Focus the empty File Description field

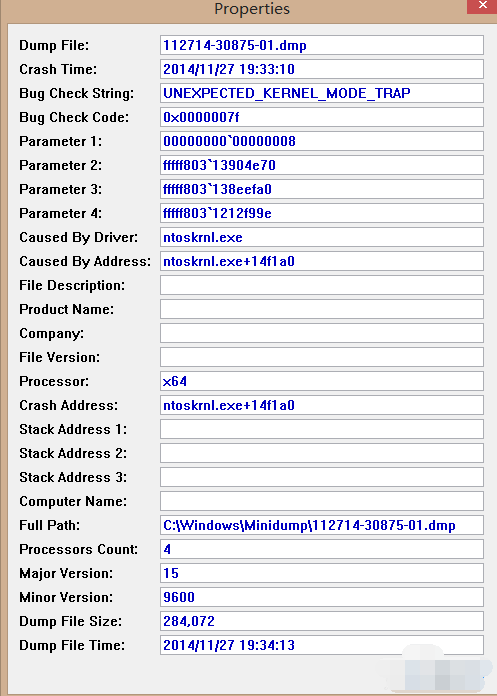pos(322,285)
